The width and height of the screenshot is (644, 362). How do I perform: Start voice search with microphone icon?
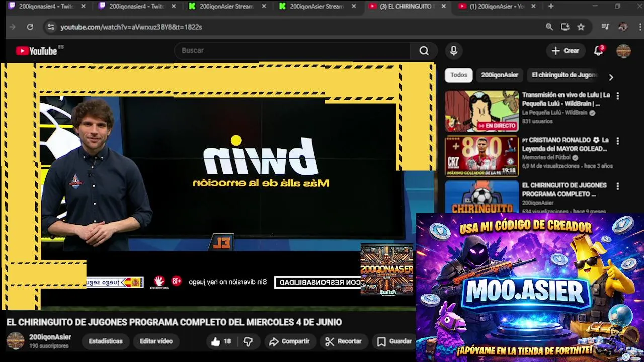[454, 50]
